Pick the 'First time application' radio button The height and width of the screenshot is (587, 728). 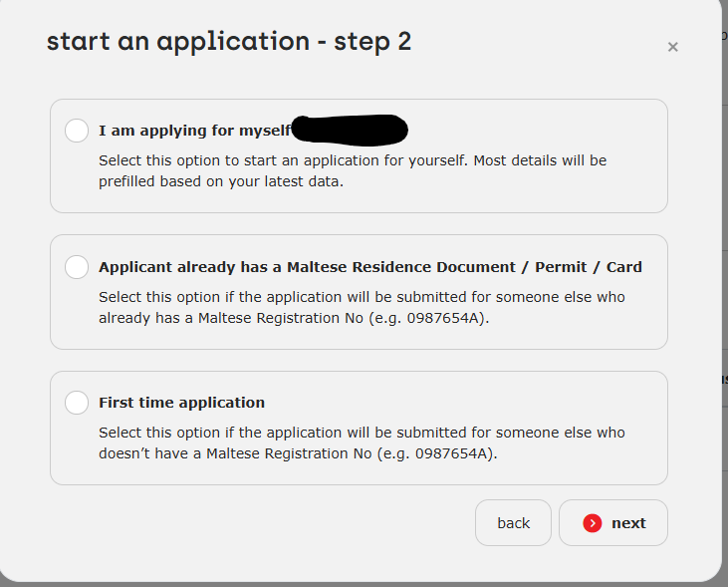[77, 403]
